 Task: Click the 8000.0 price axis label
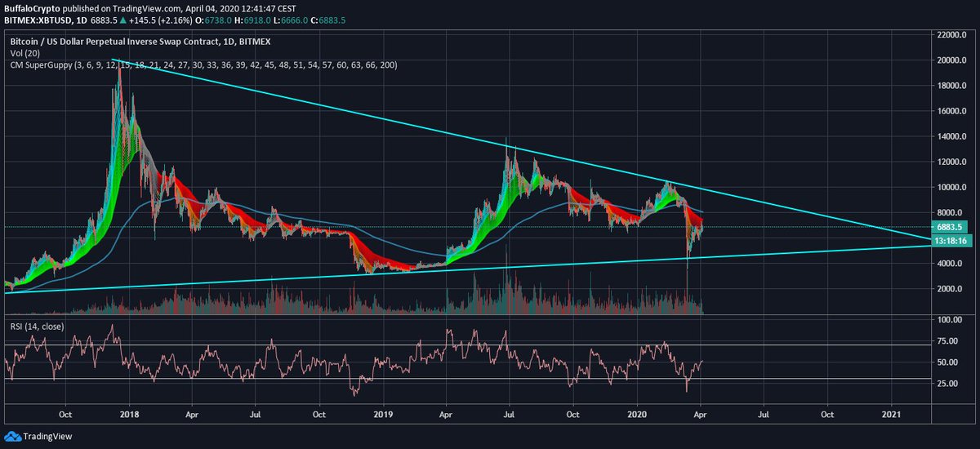(x=951, y=212)
